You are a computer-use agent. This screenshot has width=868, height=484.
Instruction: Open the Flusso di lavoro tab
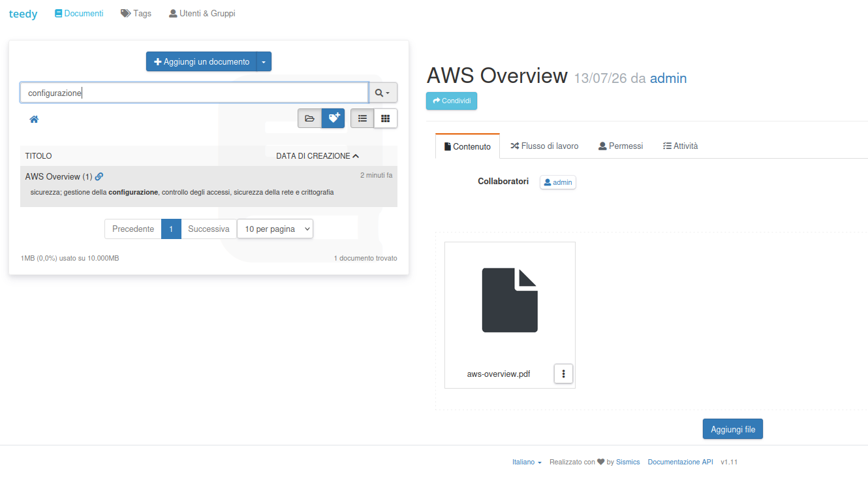[544, 146]
